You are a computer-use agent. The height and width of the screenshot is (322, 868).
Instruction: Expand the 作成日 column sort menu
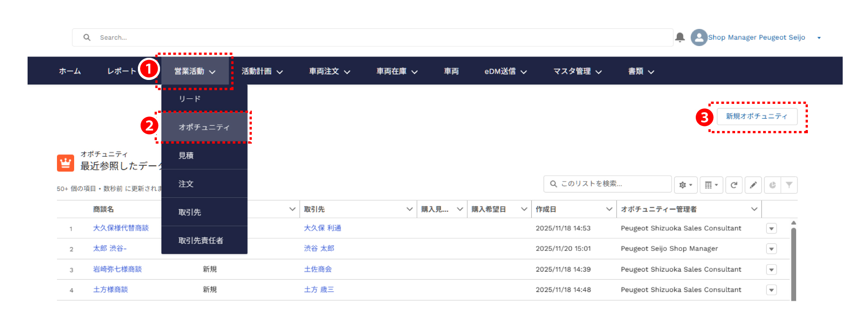tap(609, 209)
